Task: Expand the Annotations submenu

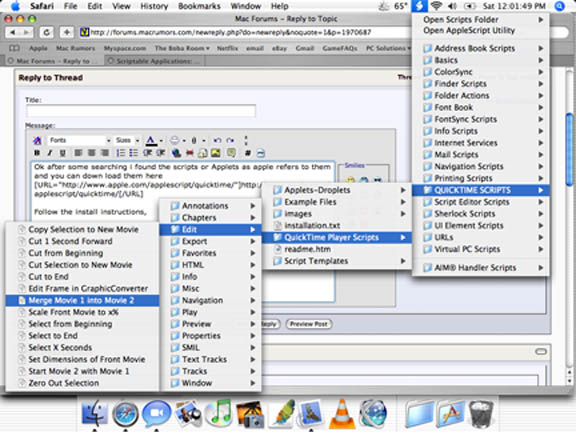Action: point(210,206)
